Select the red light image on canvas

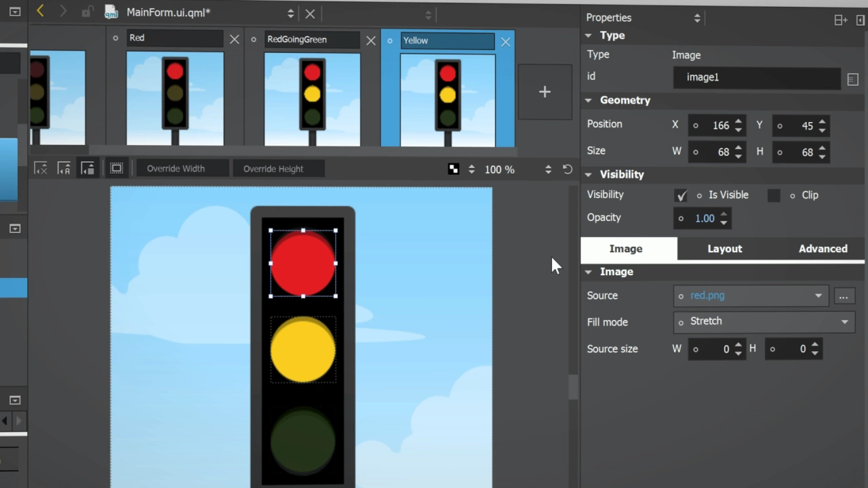click(303, 263)
